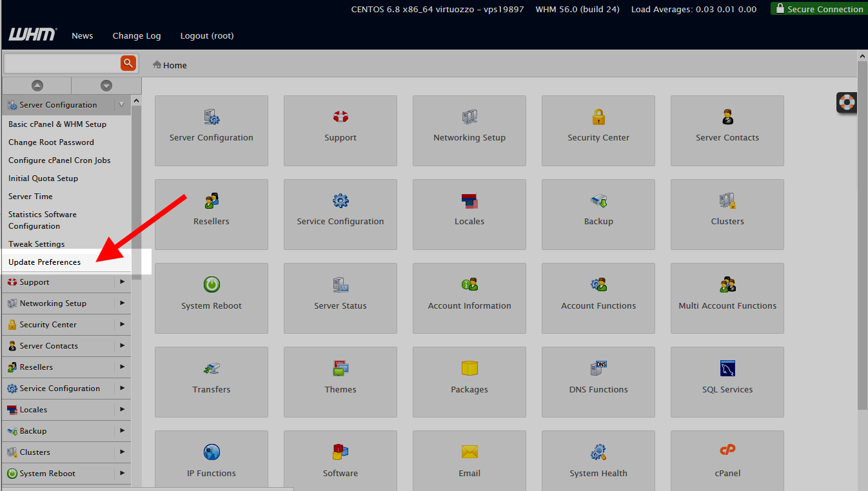Open the Change Log menu item

137,36
